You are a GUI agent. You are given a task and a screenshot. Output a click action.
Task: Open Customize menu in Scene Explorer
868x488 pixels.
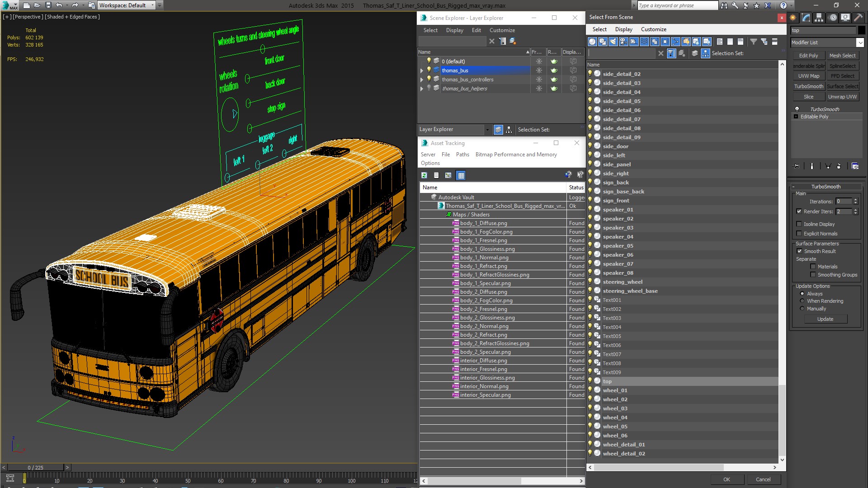(502, 30)
